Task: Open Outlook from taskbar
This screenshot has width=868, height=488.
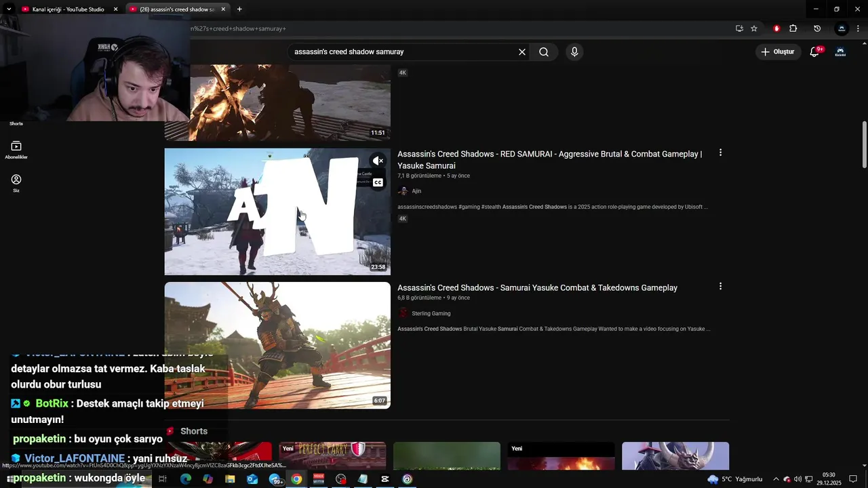Action: (252, 479)
